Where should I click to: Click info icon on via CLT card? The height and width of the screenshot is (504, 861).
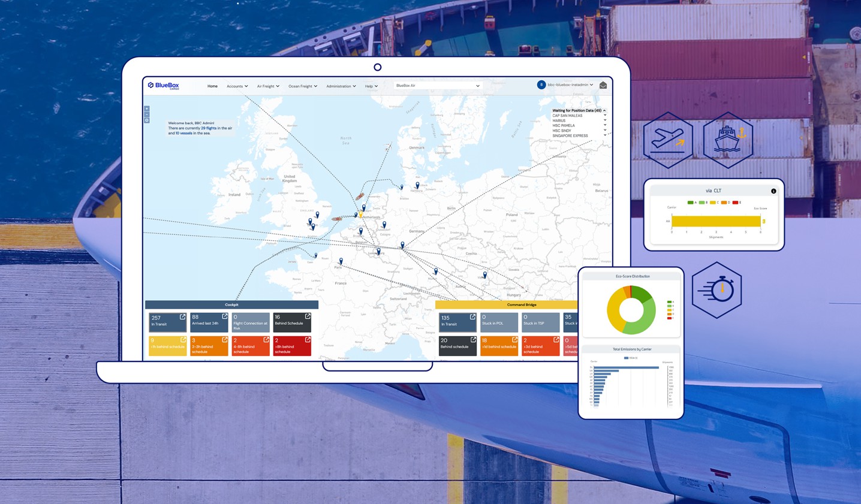773,191
